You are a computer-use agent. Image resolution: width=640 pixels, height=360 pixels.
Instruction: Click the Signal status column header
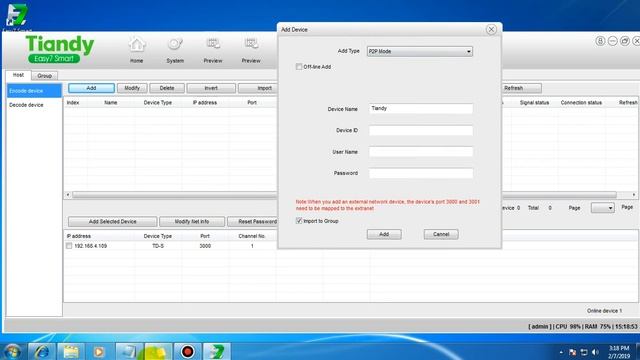point(534,103)
